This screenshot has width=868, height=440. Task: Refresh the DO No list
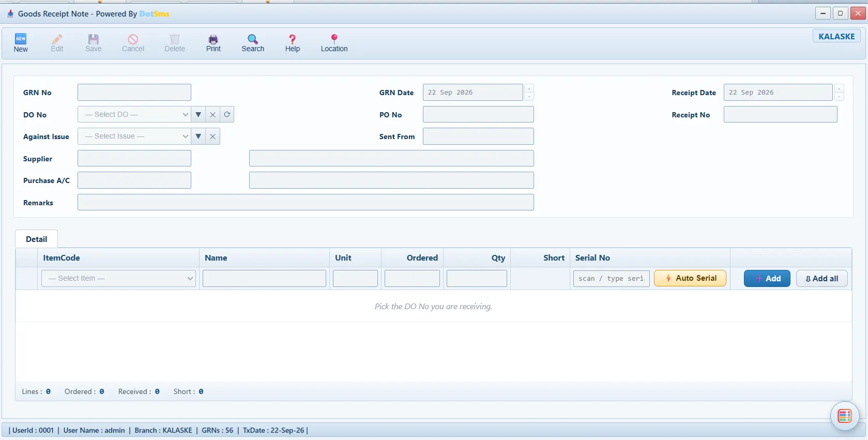[x=227, y=114]
